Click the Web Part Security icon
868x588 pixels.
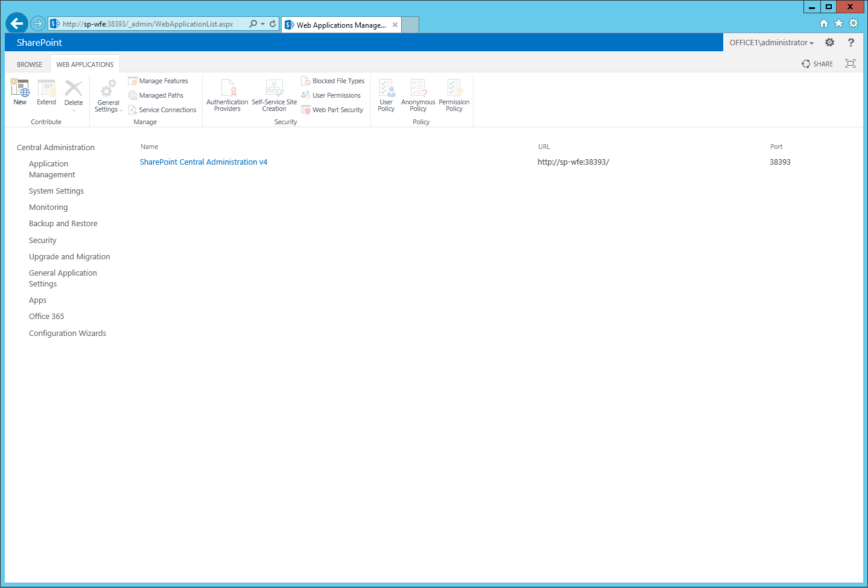[306, 110]
